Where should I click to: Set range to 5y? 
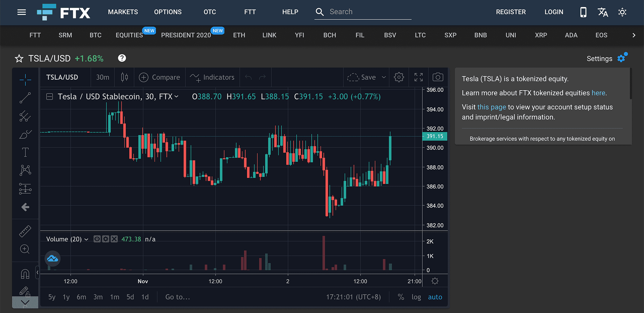(x=52, y=297)
